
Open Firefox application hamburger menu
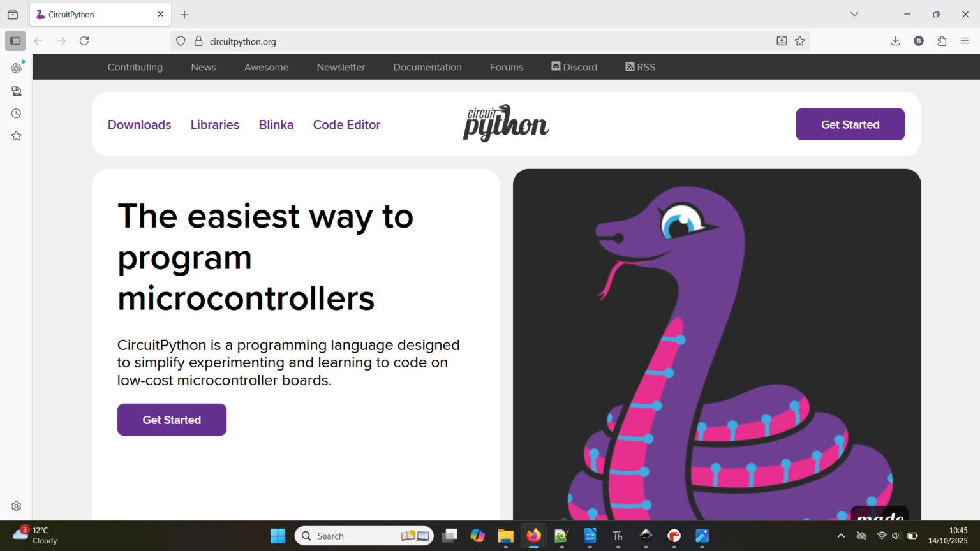[965, 41]
